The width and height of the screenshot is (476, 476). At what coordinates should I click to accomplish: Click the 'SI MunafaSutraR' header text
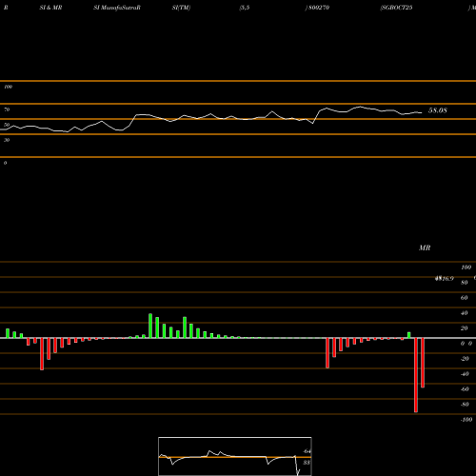point(117,8)
